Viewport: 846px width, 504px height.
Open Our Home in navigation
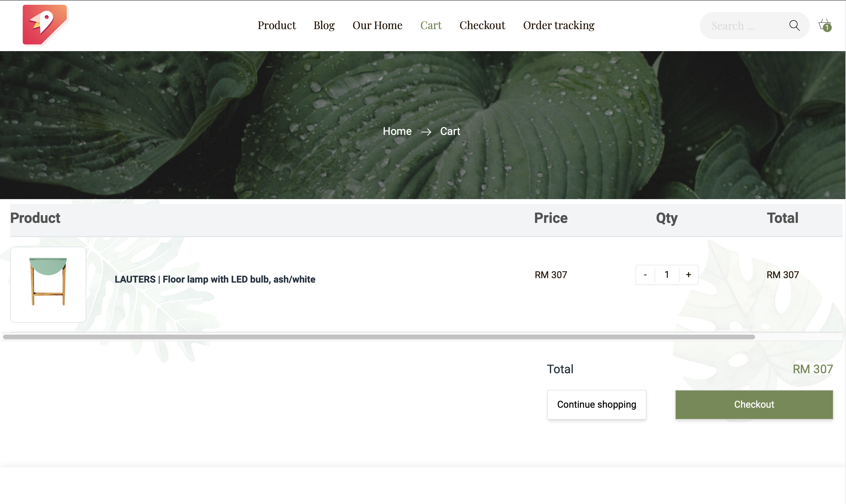(x=377, y=26)
